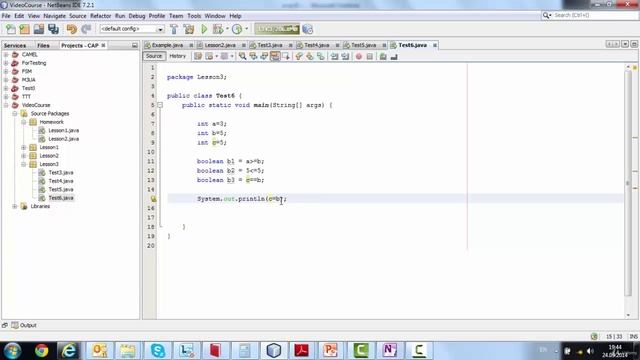Expand the Lesson1 package node
640x360 pixels.
pyautogui.click(x=24, y=147)
